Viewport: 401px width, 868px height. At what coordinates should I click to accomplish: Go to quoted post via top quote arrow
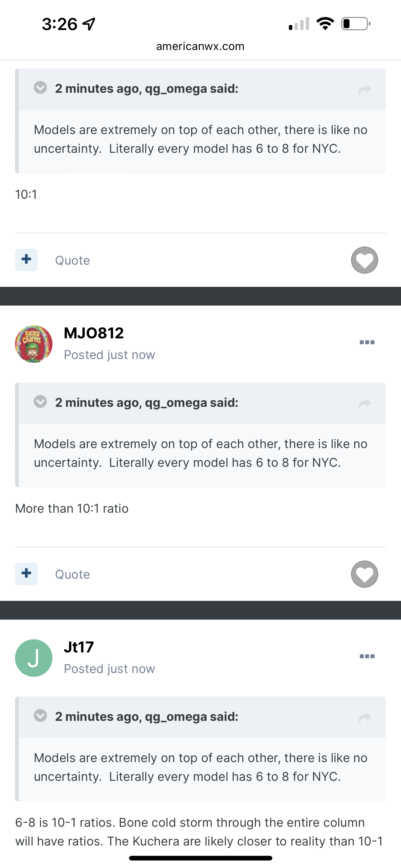point(365,90)
